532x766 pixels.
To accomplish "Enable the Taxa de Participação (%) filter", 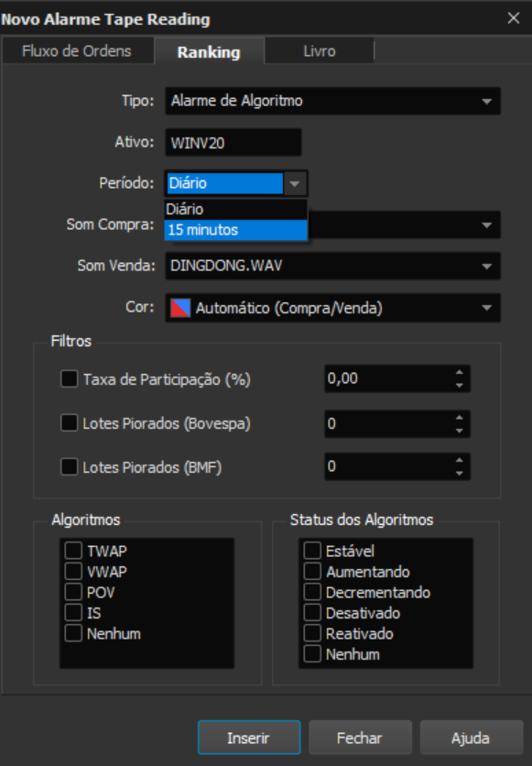I will (x=69, y=378).
